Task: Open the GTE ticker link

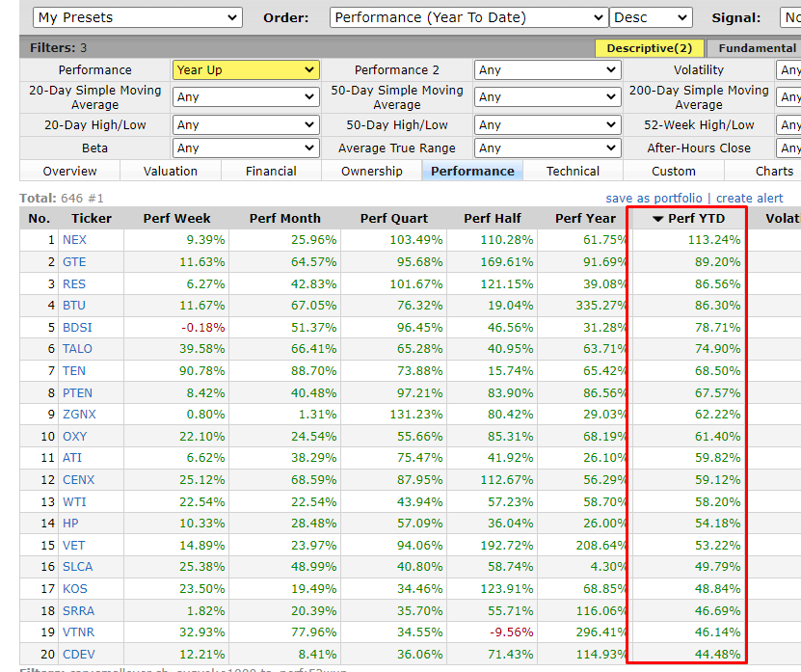Action: click(74, 262)
